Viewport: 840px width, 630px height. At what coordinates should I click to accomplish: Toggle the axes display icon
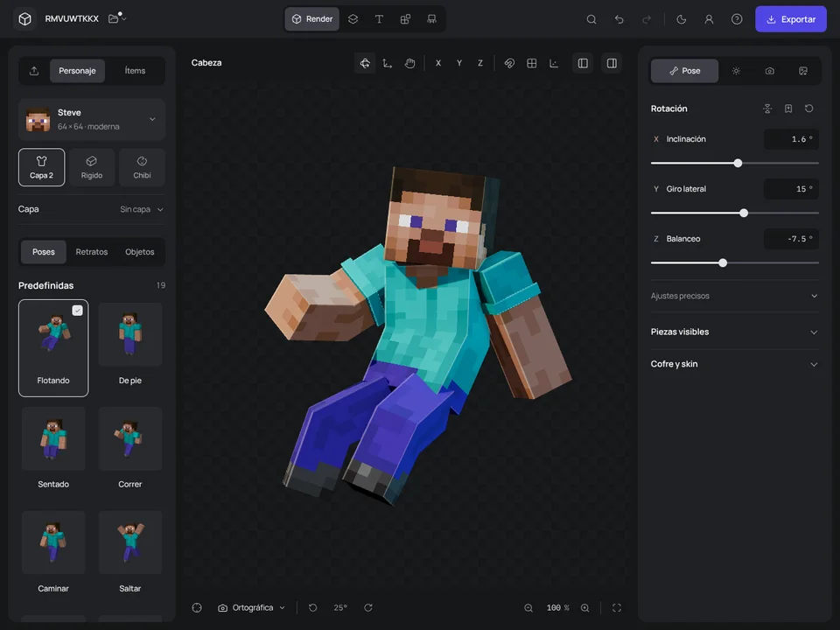(x=554, y=63)
